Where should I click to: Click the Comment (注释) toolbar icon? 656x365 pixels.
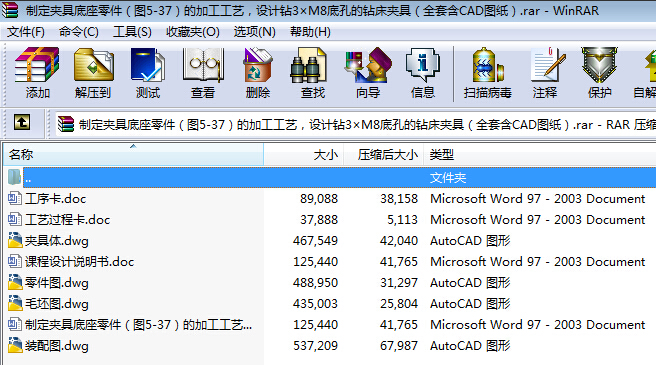tap(548, 65)
